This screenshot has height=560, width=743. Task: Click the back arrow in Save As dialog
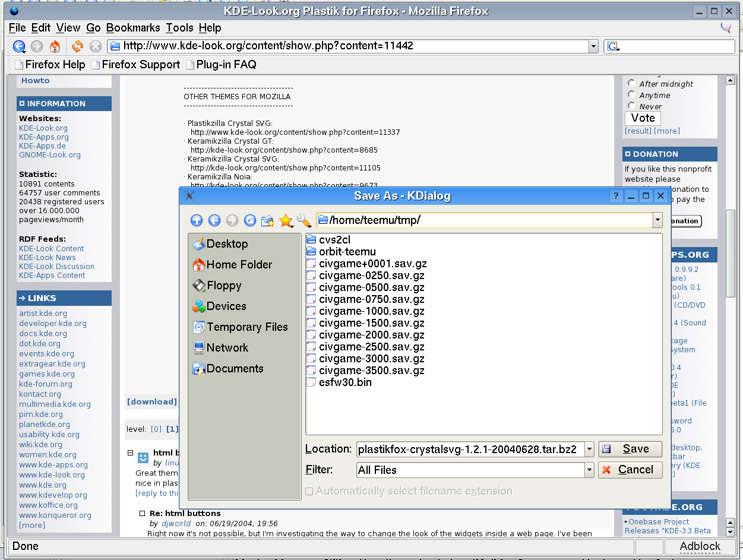pos(214,220)
